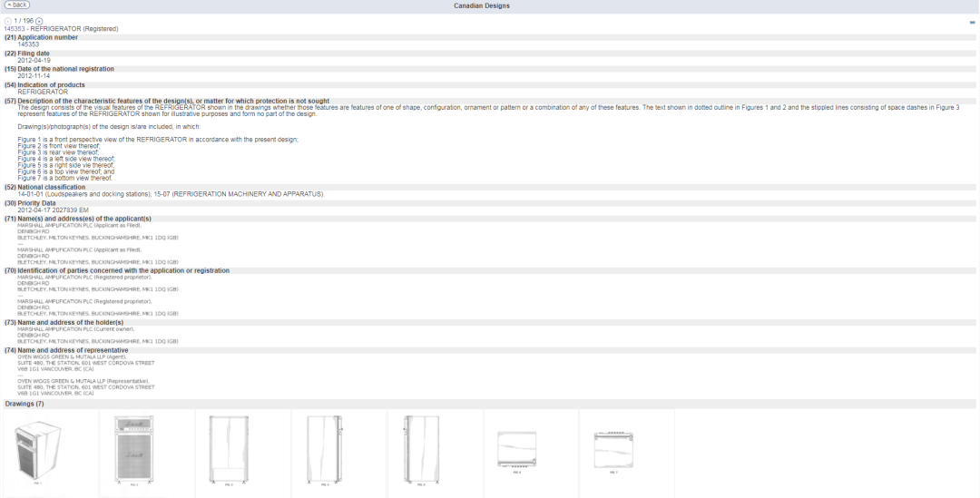Click the '(54) Indication of products' heading
The height and width of the screenshot is (498, 980).
(44, 85)
